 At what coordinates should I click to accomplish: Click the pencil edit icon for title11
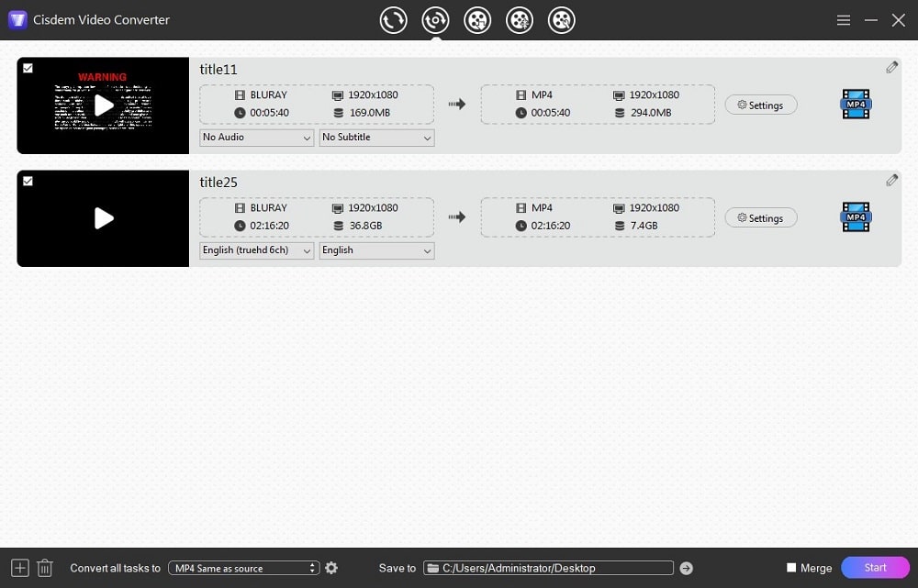tap(891, 66)
